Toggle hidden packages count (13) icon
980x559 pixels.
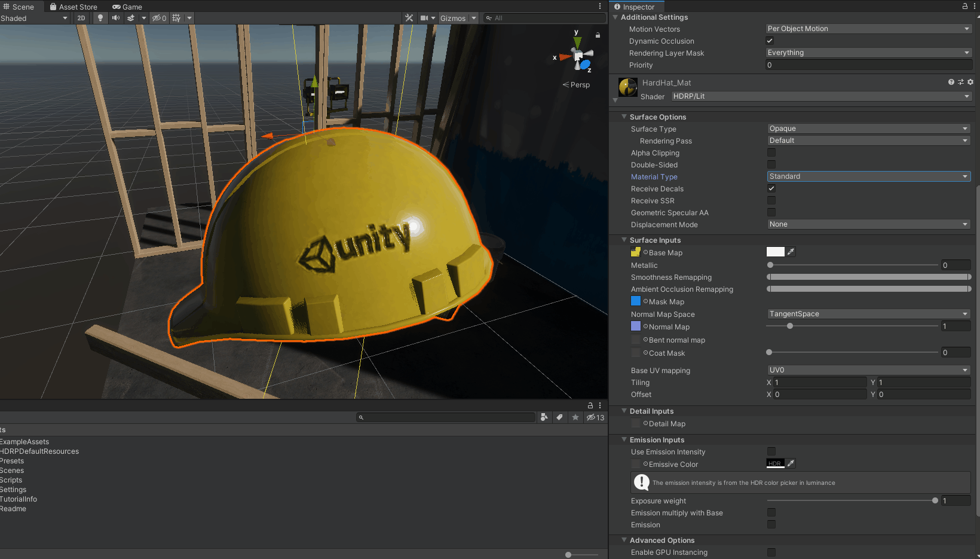click(595, 417)
